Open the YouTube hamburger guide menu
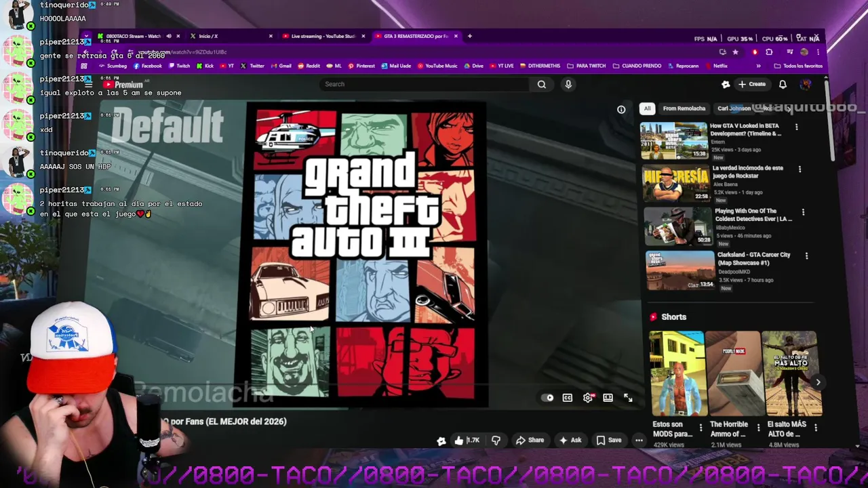Viewport: 868px width, 488px height. (88, 85)
